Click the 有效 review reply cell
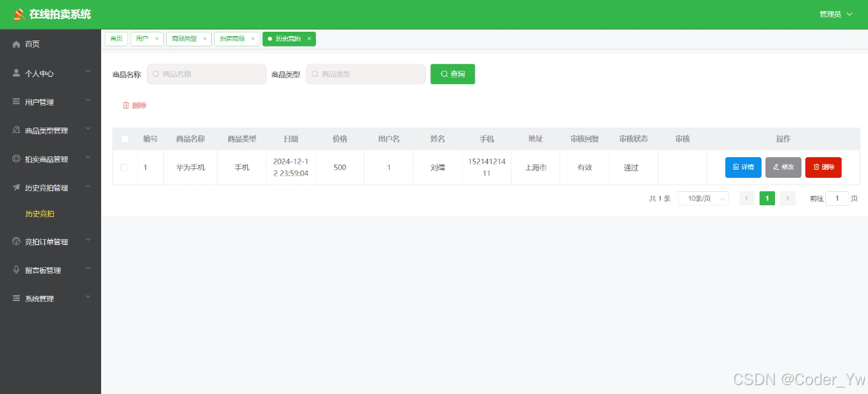 pos(585,167)
